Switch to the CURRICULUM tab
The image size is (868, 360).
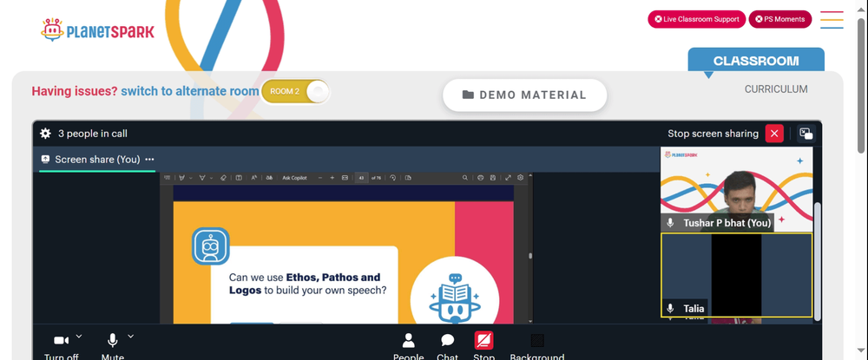(x=775, y=89)
